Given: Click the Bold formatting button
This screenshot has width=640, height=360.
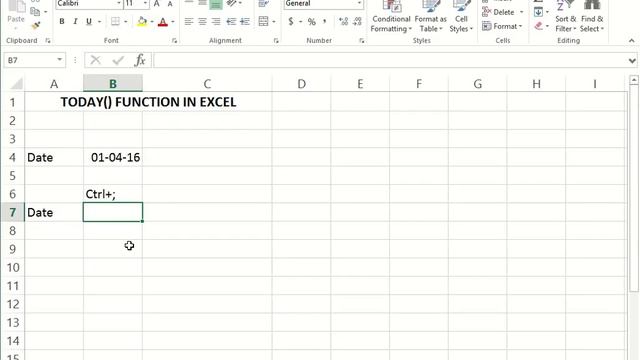Looking at the screenshot, I should point(62,22).
